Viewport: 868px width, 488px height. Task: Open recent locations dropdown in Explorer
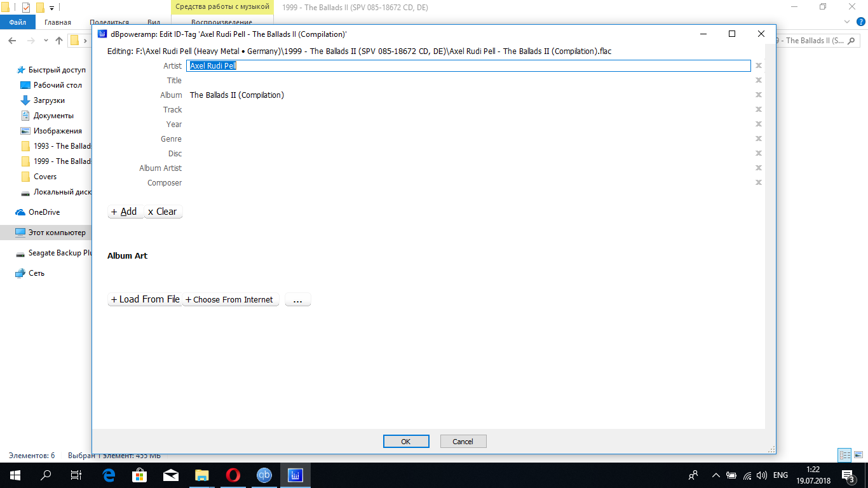[46, 41]
